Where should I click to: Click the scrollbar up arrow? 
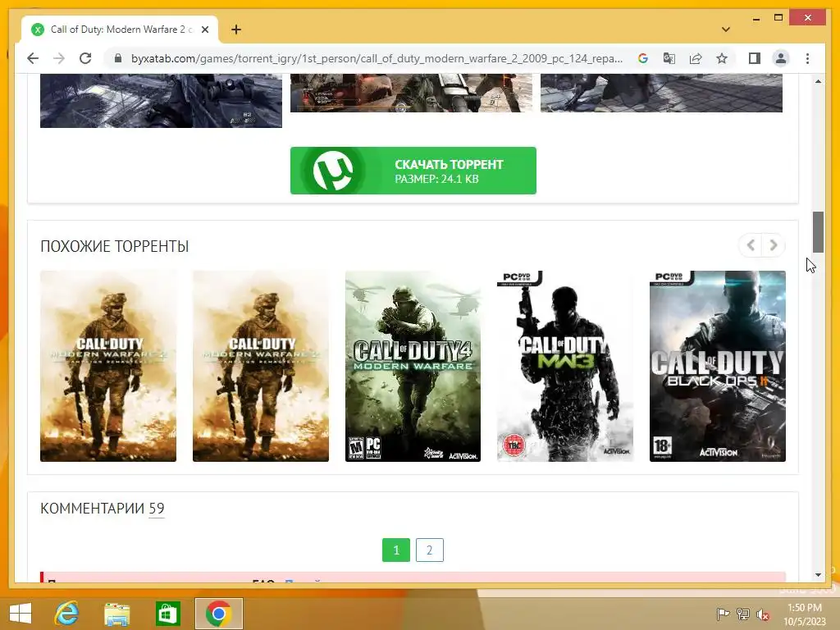[x=818, y=81]
